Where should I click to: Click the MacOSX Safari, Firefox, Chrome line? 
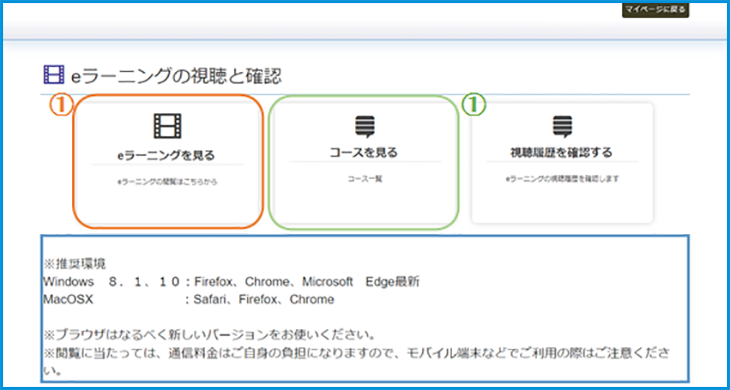[189, 299]
